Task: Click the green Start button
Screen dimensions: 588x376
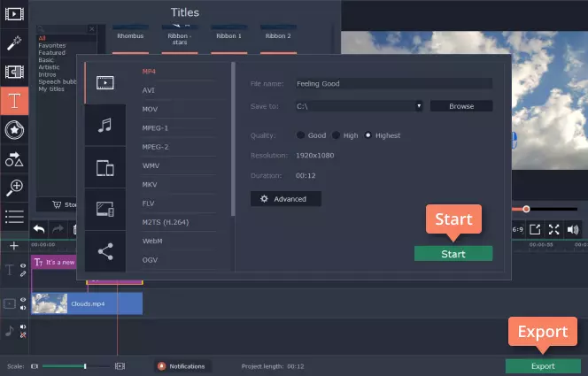Action: click(453, 254)
